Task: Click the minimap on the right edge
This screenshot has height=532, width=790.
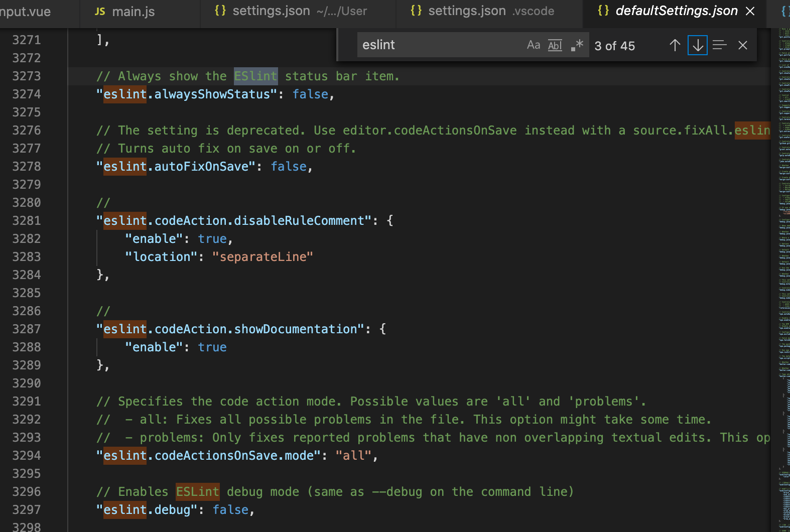Action: point(783,280)
